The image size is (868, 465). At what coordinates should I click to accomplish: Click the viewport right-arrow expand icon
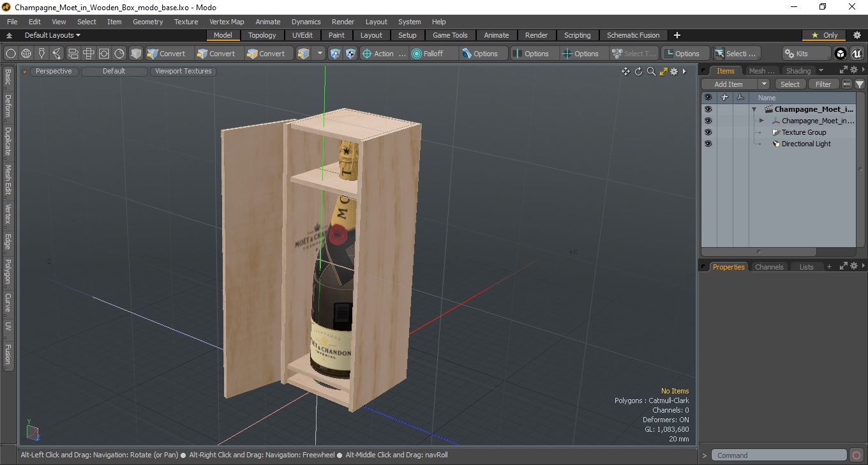coord(684,72)
